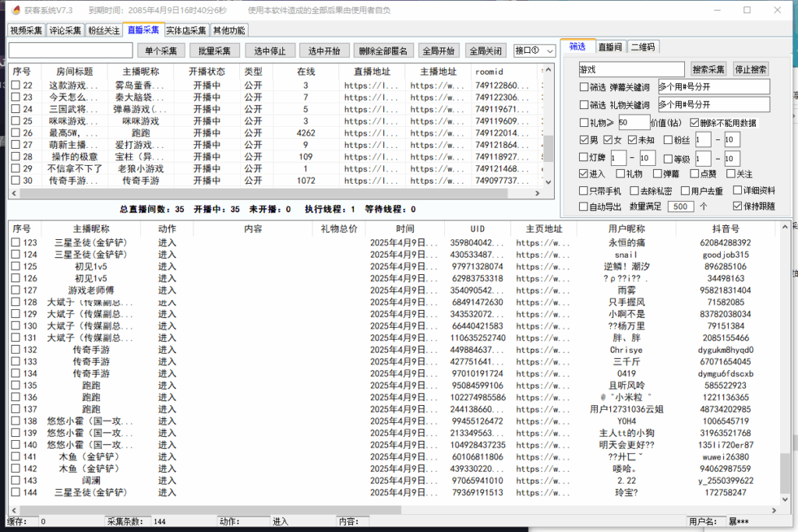
Task: Click the upper table's scroll down arrow
Action: click(x=548, y=182)
